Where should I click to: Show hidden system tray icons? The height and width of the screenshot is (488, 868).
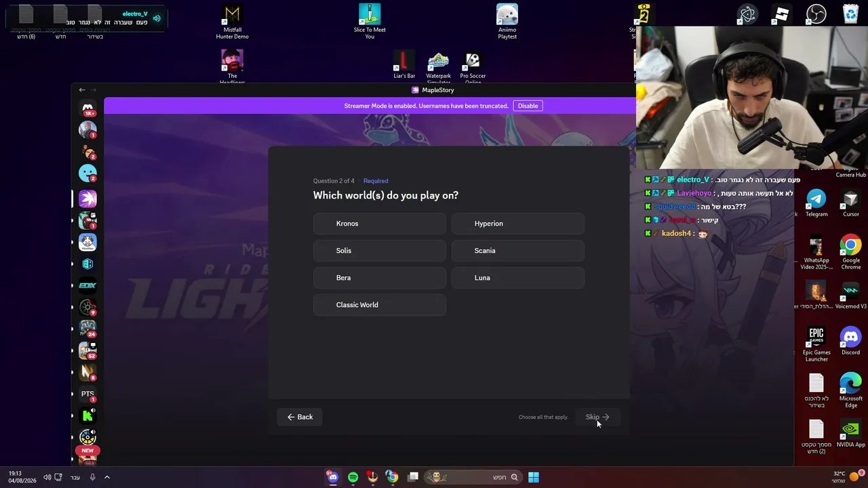(x=106, y=477)
